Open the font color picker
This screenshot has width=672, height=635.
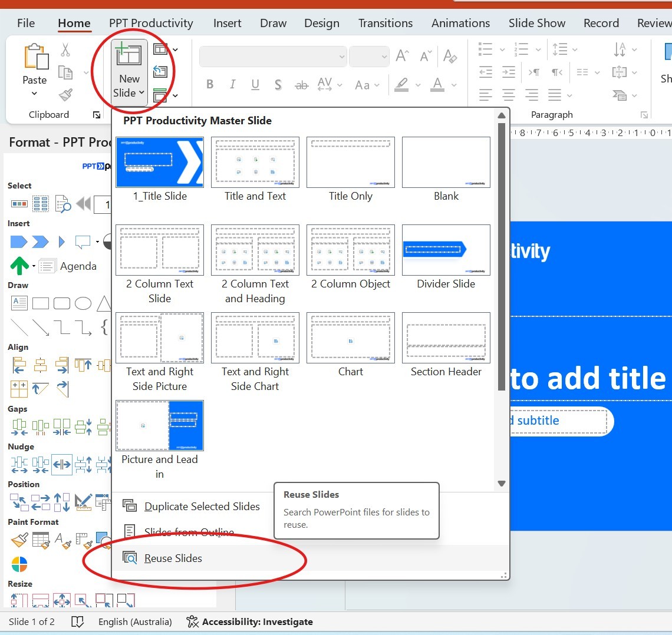454,85
